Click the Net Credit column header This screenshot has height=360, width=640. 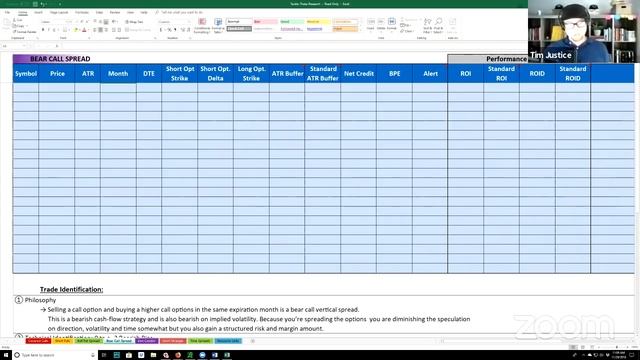tap(359, 74)
